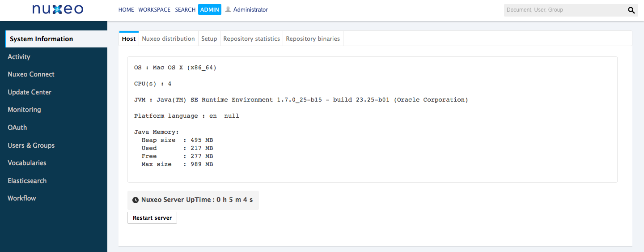Open the SEARCH menu item
The width and height of the screenshot is (644, 252).
[x=185, y=9]
